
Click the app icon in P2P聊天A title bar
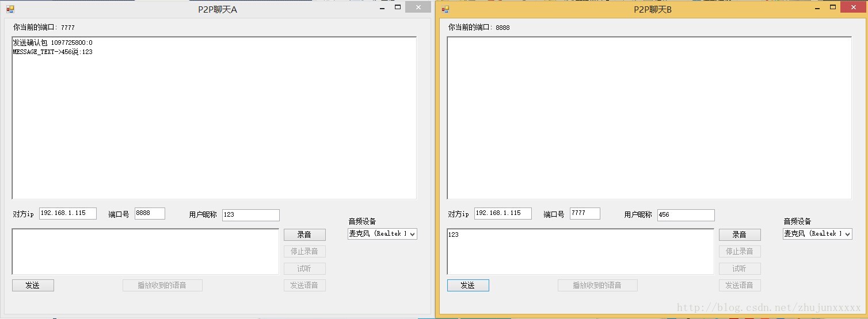tap(10, 9)
